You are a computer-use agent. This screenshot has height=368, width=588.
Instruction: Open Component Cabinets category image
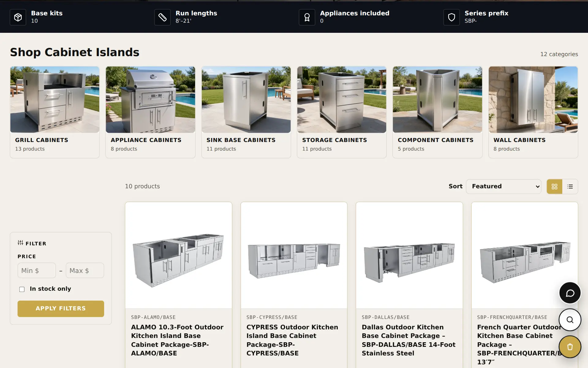tap(437, 100)
